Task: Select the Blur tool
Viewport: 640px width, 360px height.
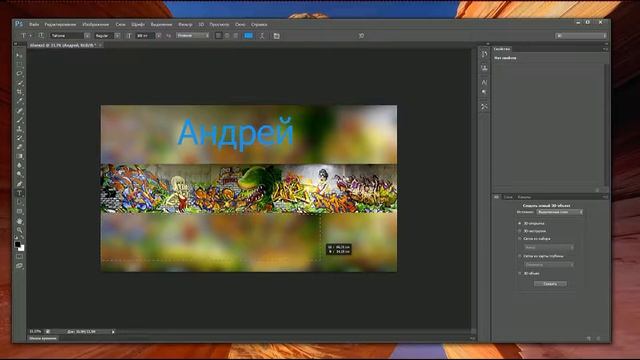Action: coord(19,165)
